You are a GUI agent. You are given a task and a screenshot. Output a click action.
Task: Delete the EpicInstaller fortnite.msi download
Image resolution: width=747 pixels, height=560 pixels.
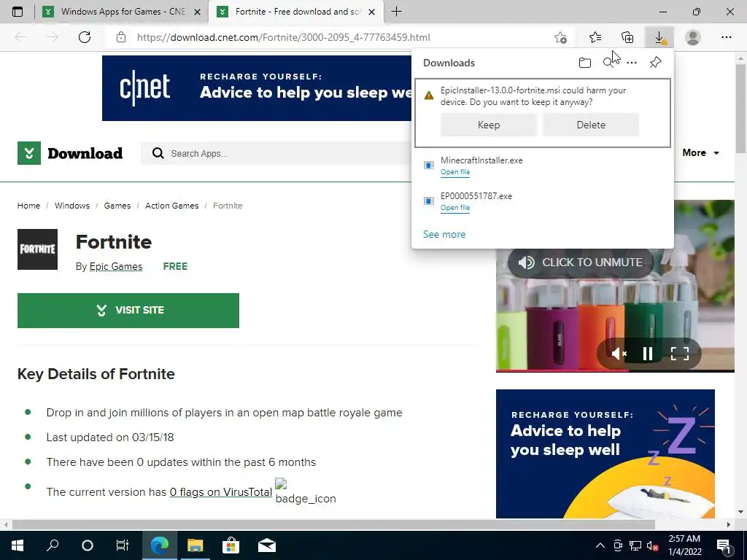(x=591, y=125)
